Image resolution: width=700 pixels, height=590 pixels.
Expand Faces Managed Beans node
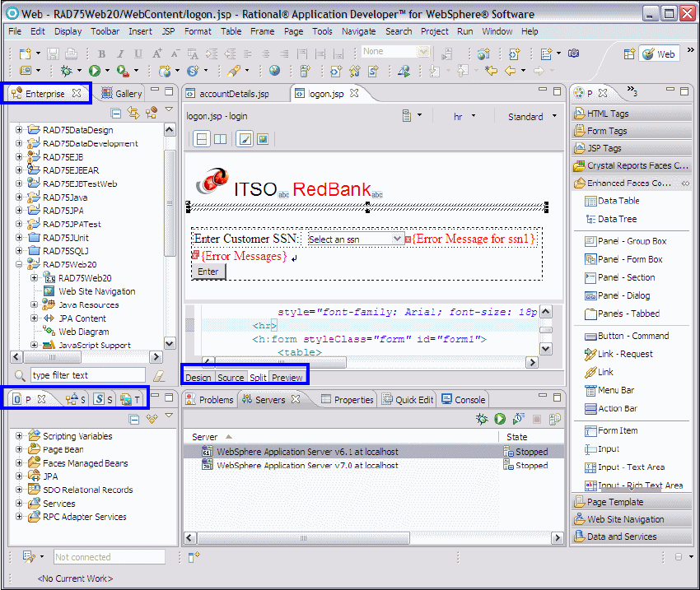(x=19, y=463)
